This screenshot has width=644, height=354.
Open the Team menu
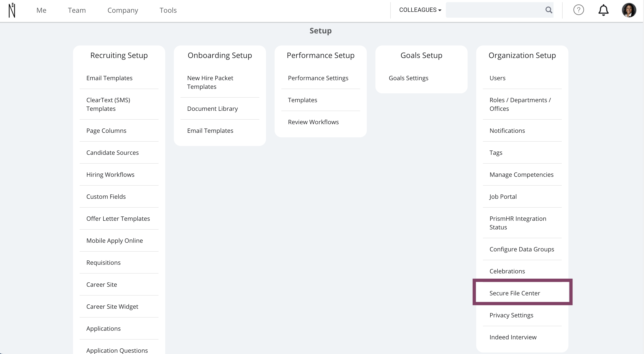click(x=77, y=10)
